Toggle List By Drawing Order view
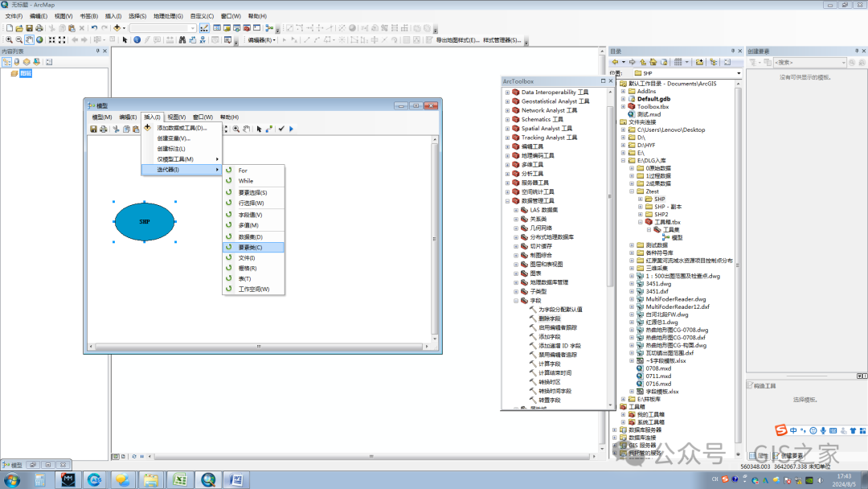This screenshot has width=868, height=489. click(6, 62)
